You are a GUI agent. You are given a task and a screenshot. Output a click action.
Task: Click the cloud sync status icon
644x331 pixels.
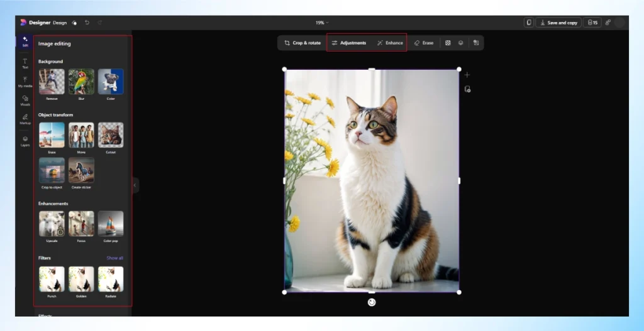(x=74, y=23)
